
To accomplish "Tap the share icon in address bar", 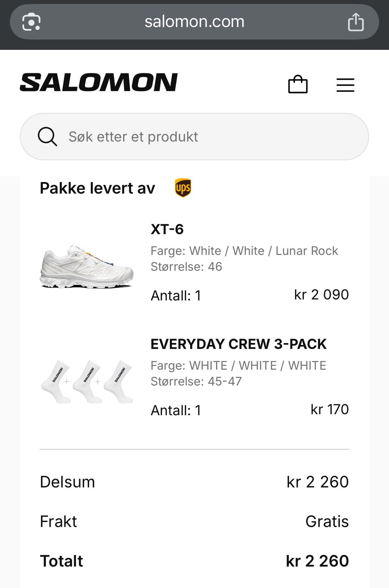I will [x=355, y=22].
